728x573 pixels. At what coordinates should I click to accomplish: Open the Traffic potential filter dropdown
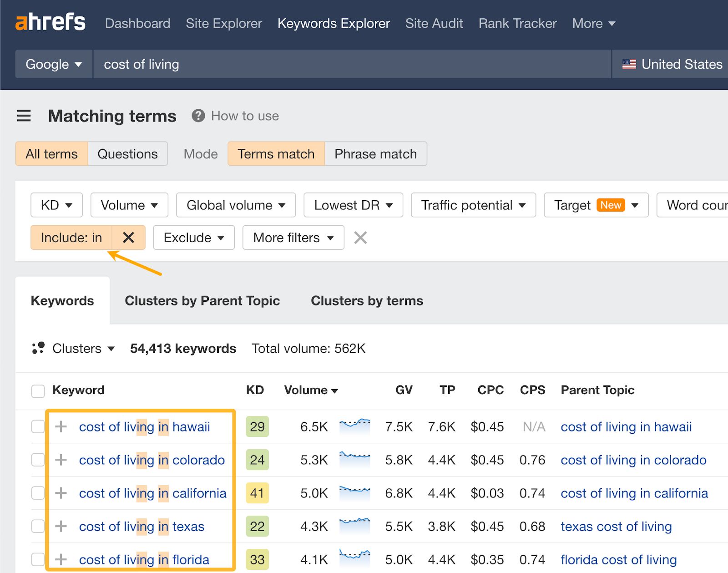coord(473,205)
